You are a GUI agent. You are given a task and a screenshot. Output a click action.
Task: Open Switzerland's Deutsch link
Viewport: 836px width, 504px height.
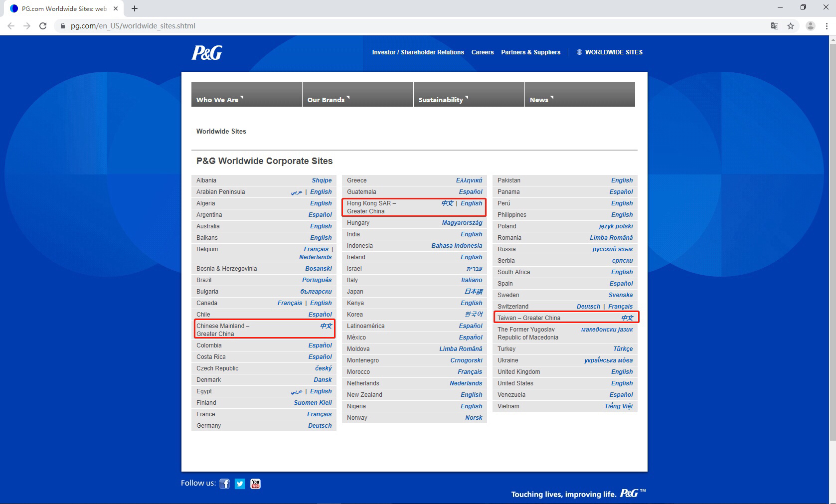coord(588,307)
